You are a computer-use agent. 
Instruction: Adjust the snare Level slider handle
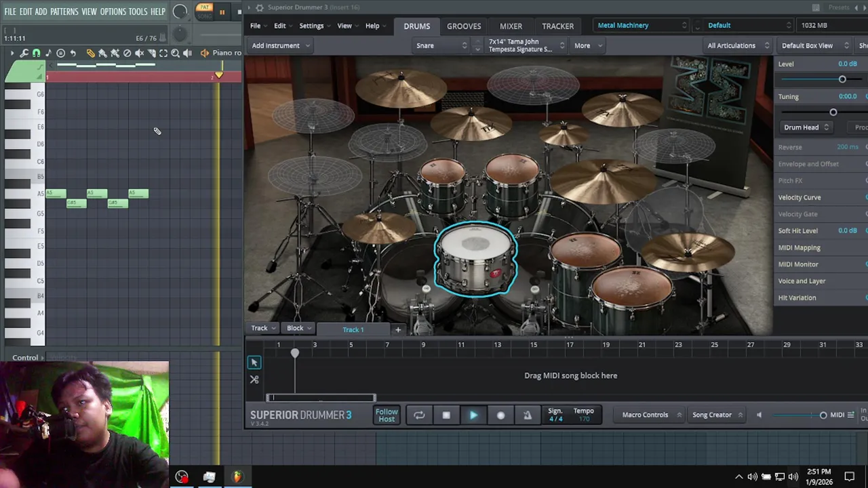pyautogui.click(x=842, y=79)
